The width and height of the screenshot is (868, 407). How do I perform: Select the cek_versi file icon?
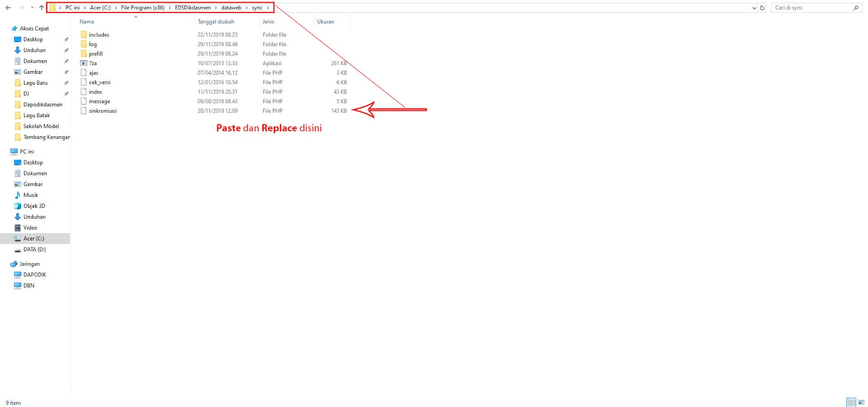[84, 82]
